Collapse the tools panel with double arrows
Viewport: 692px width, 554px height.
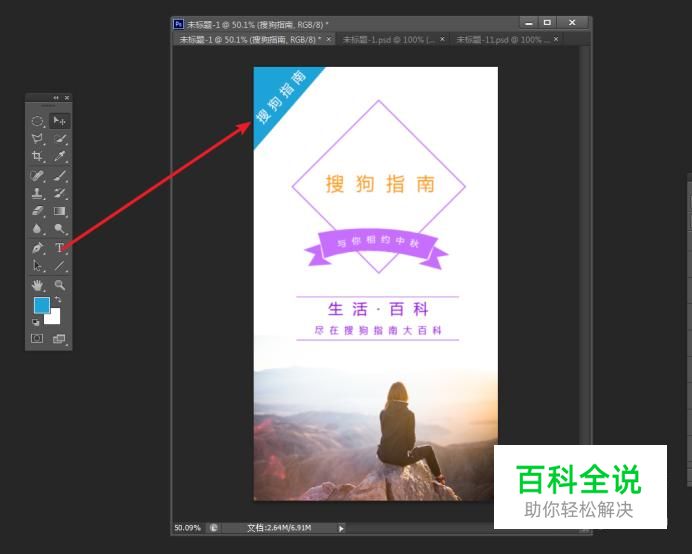pyautogui.click(x=56, y=98)
